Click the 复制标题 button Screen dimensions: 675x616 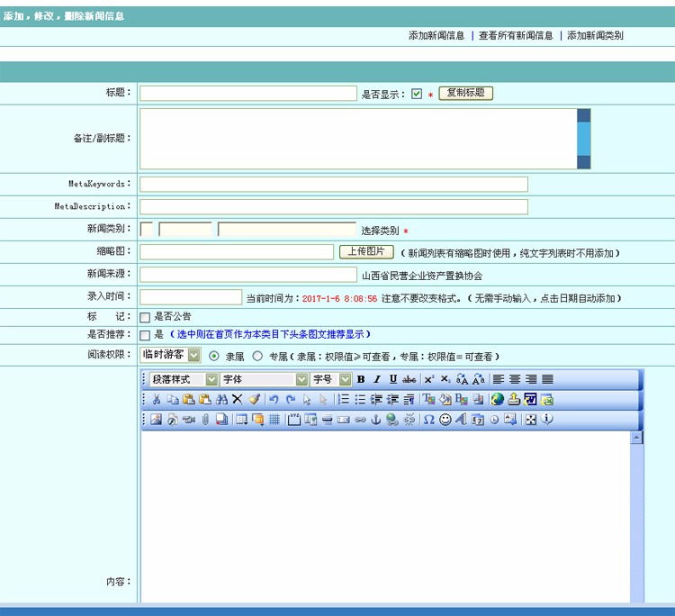[466, 93]
